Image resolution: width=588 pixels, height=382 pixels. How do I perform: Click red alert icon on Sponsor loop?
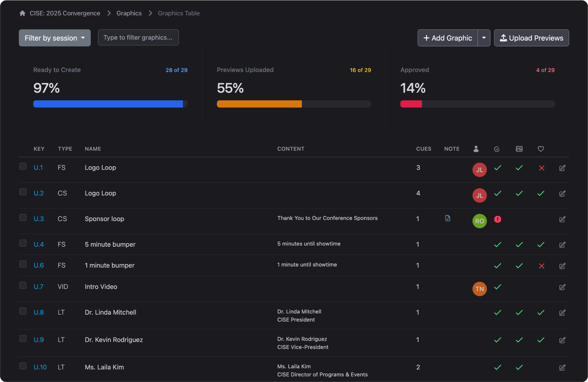click(x=498, y=219)
